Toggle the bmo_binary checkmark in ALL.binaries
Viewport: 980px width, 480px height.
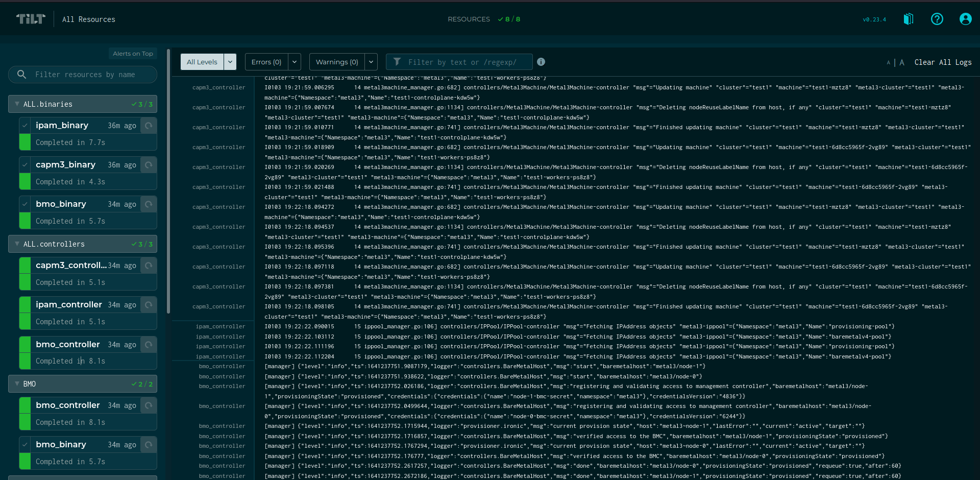25,204
